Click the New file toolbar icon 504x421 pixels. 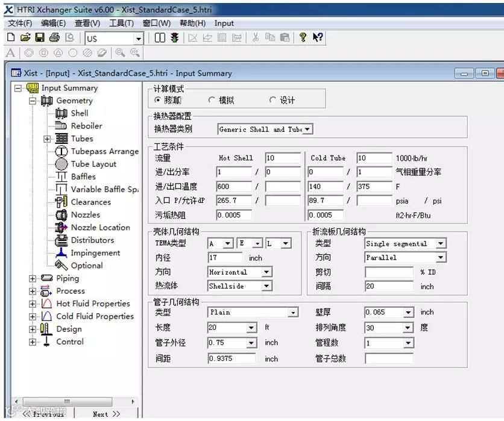click(x=11, y=37)
